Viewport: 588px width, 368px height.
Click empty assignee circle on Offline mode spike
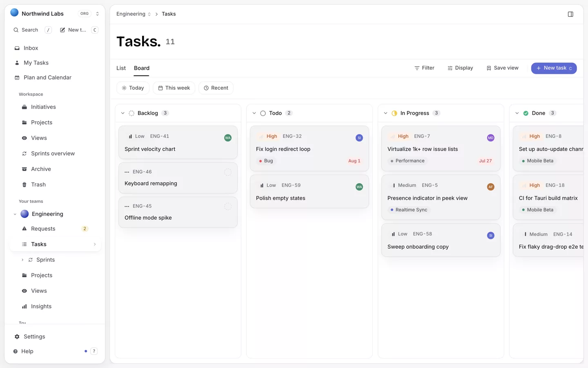pos(228,207)
